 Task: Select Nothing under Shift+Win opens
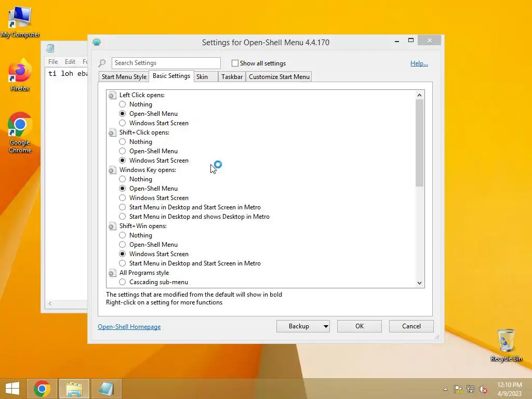(123, 235)
